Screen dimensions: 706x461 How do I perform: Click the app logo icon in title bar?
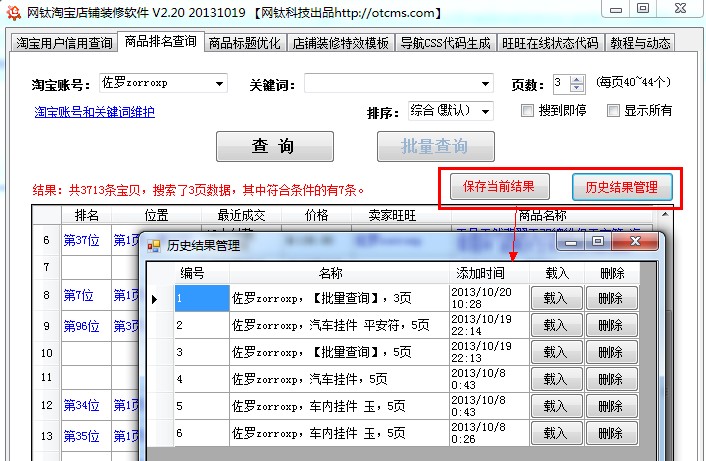tap(14, 13)
